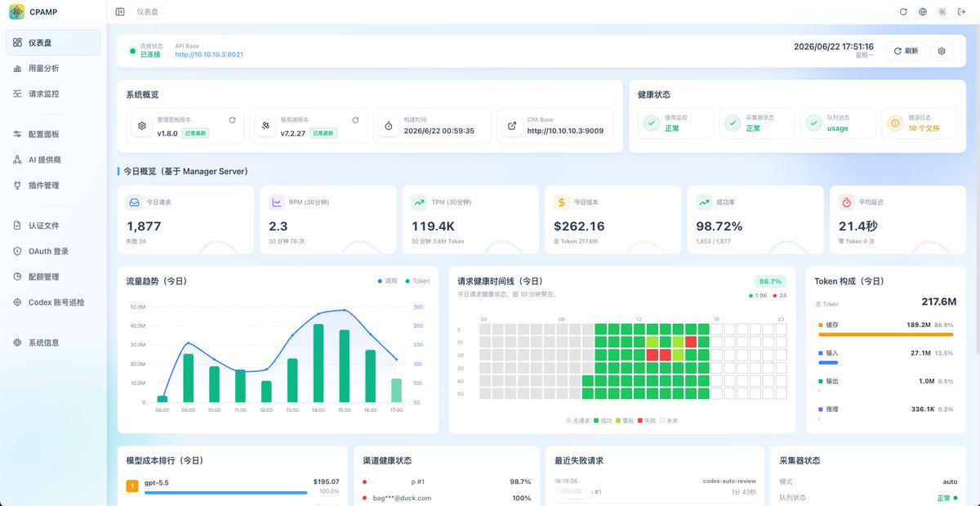Collapse the sidebar with the panel icon
This screenshot has height=506, width=980.
coord(120,12)
